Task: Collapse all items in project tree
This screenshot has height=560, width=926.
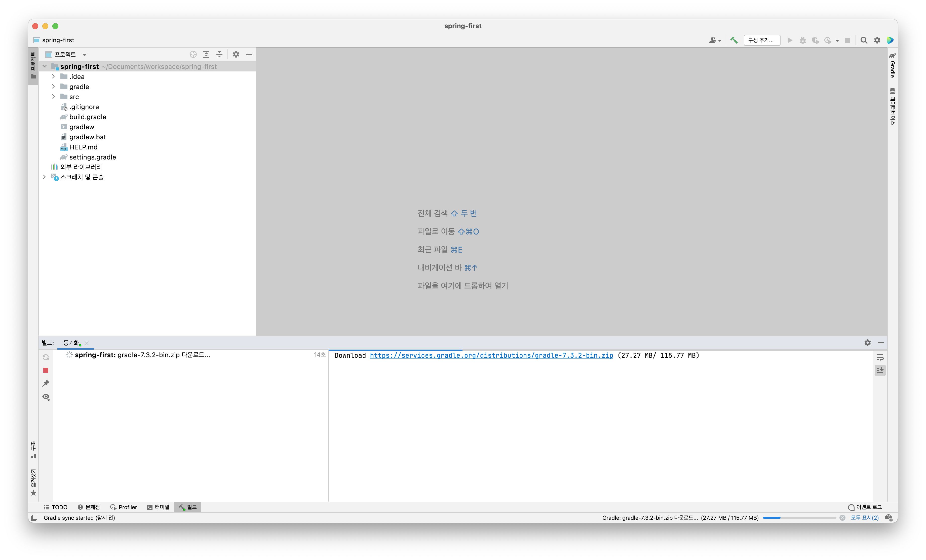Action: (x=219, y=55)
